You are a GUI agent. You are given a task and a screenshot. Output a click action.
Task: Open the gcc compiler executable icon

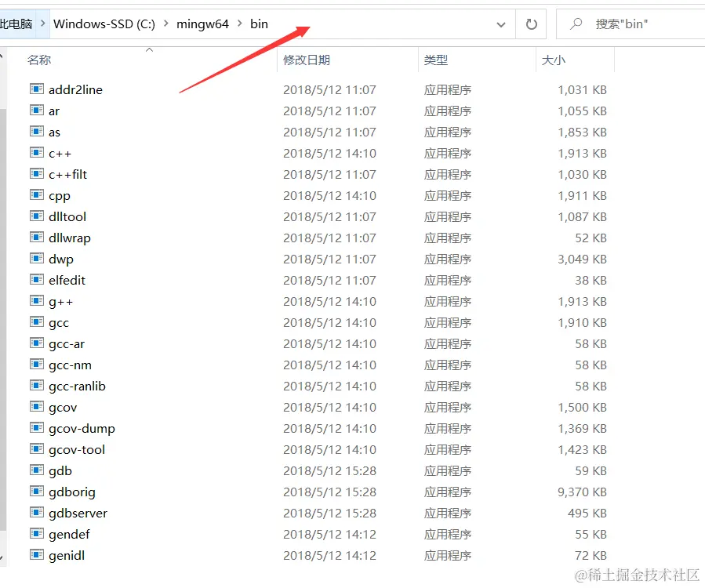coord(36,322)
